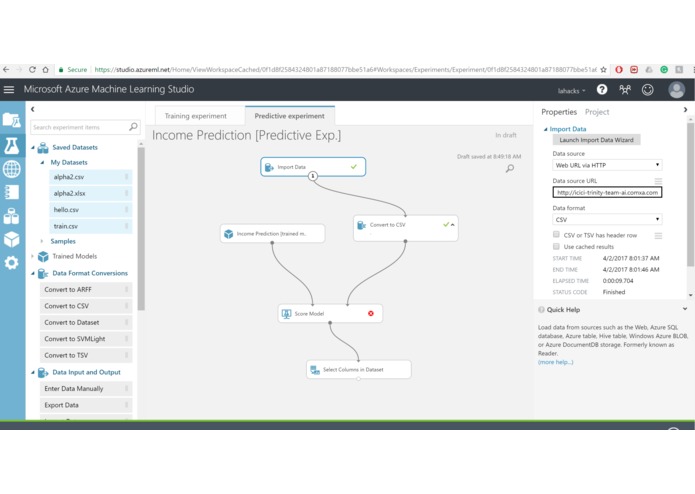Select the Convert to CSV module on canvas
The width and height of the screenshot is (695, 494).
[406, 228]
